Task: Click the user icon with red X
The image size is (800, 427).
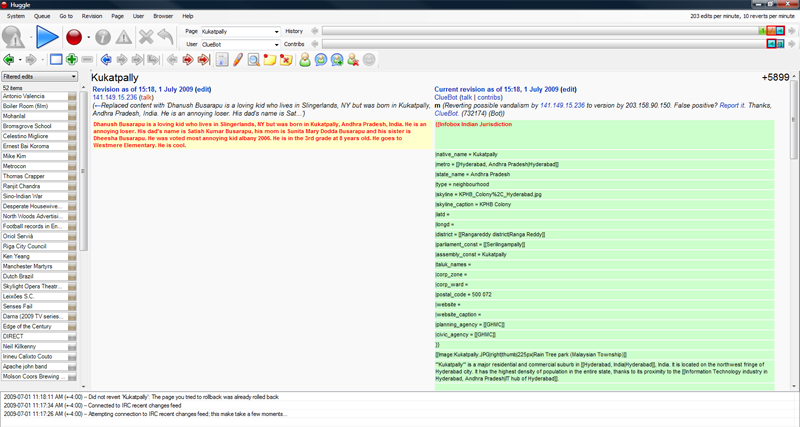Action: click(353, 60)
